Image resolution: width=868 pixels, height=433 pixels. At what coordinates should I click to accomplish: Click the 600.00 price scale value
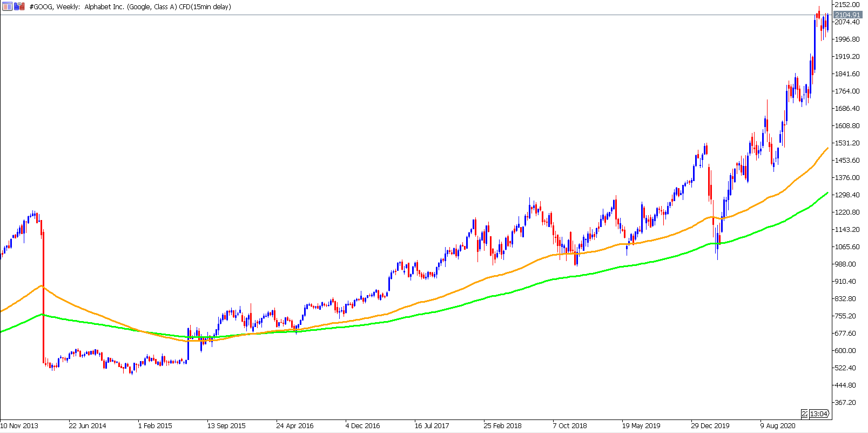pyautogui.click(x=845, y=350)
